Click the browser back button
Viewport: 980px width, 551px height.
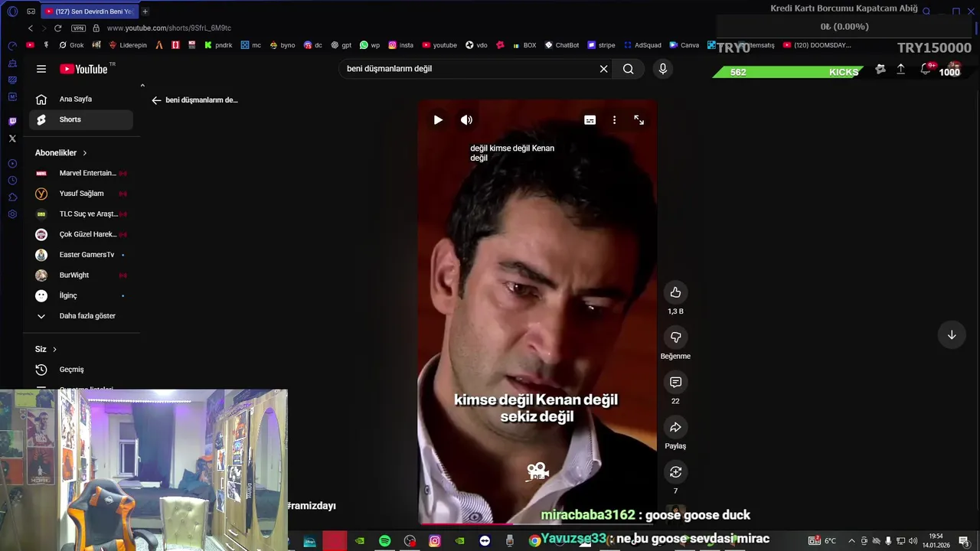click(x=31, y=28)
